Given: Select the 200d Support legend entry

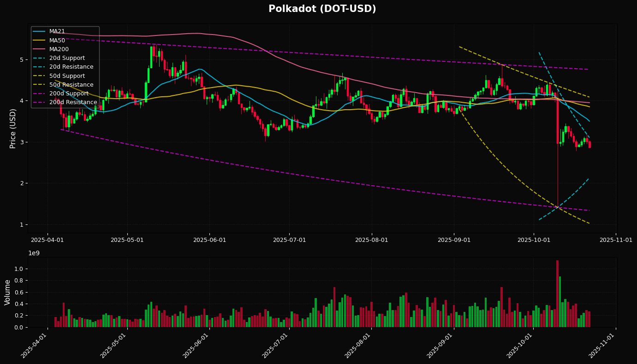Looking at the screenshot, I should coord(69,94).
